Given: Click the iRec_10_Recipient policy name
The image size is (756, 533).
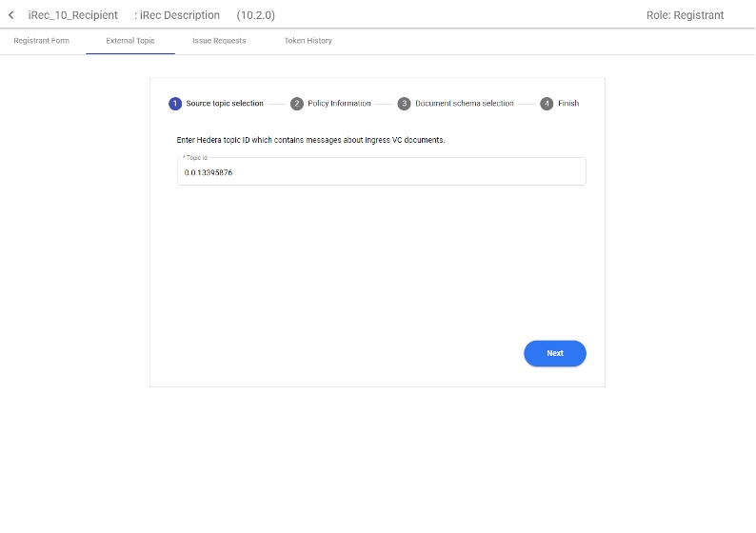Looking at the screenshot, I should [73, 15].
